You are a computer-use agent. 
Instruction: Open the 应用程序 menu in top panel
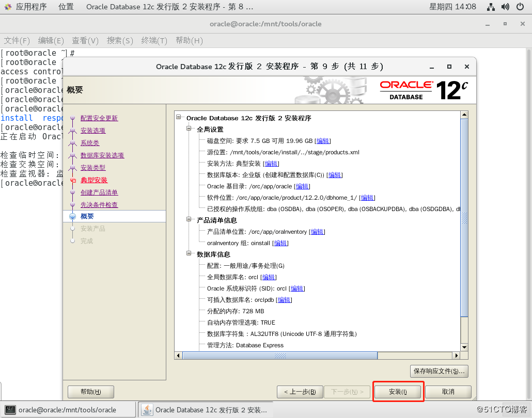click(31, 7)
